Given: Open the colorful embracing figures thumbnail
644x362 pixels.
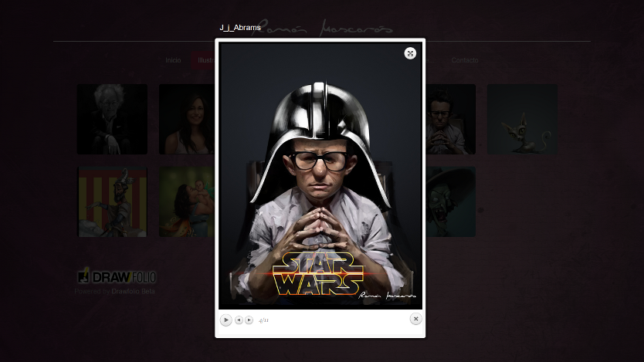Looking at the screenshot, I should [185, 202].
